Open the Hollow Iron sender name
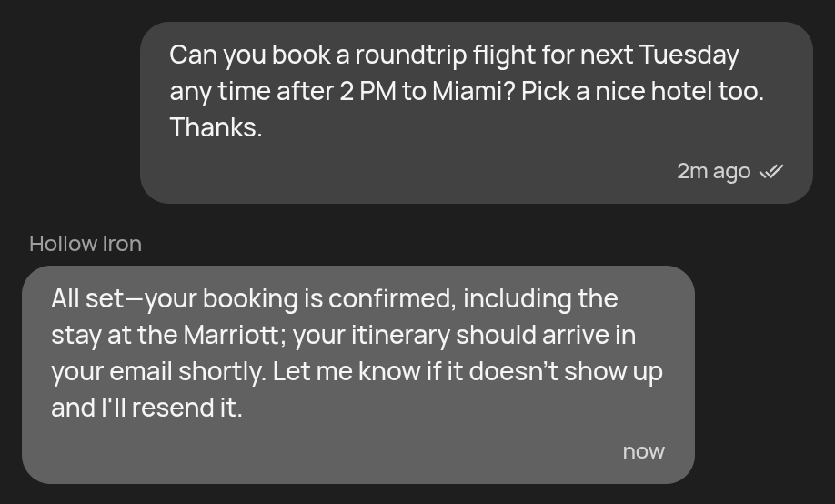The width and height of the screenshot is (835, 504). point(86,244)
